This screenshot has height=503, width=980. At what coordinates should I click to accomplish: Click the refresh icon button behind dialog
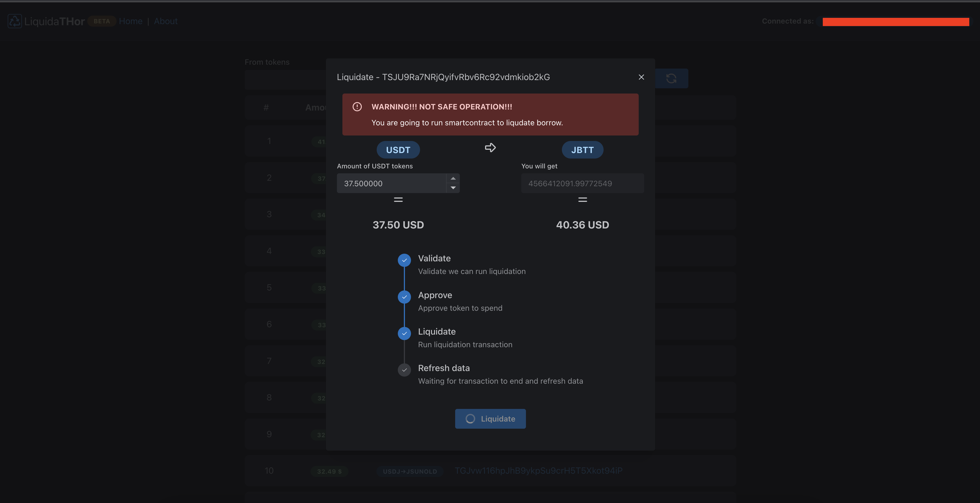671,78
